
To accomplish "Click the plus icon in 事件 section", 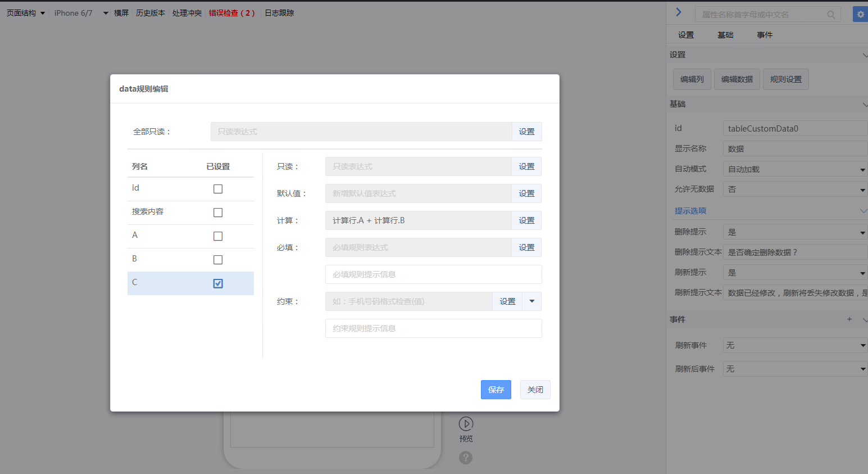I will [x=849, y=319].
